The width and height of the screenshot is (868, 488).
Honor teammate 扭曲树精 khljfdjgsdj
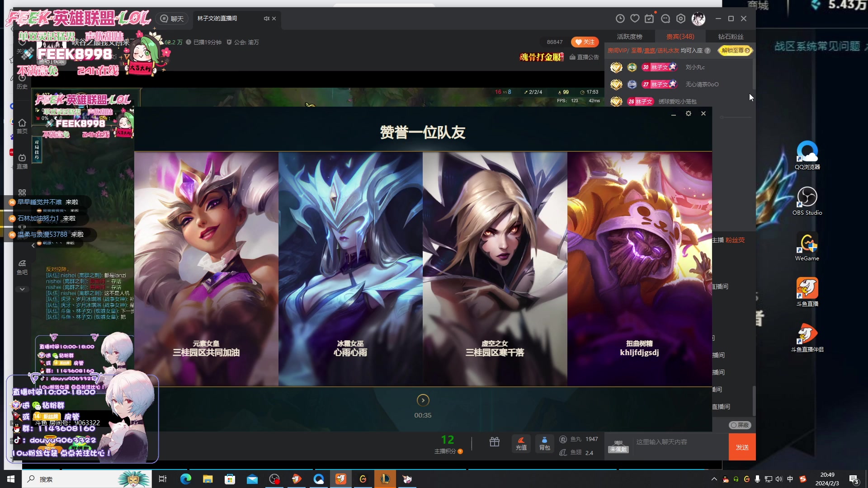pos(640,269)
